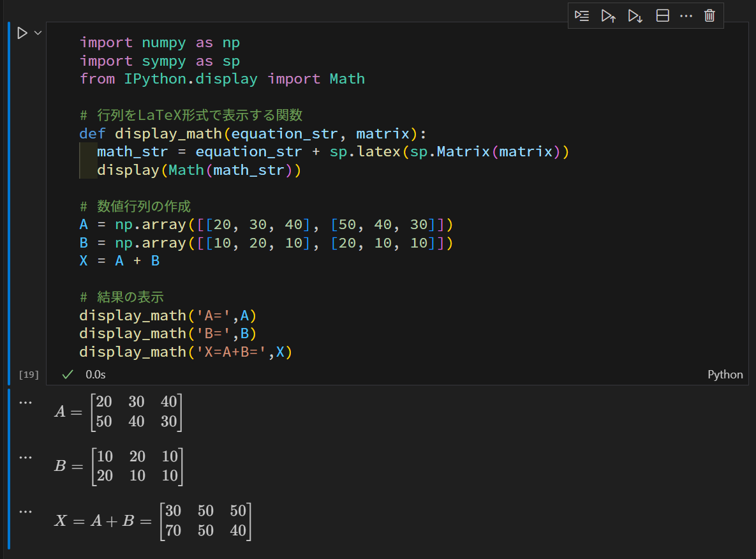Open the dropdown arrow beside the run button

(x=38, y=33)
